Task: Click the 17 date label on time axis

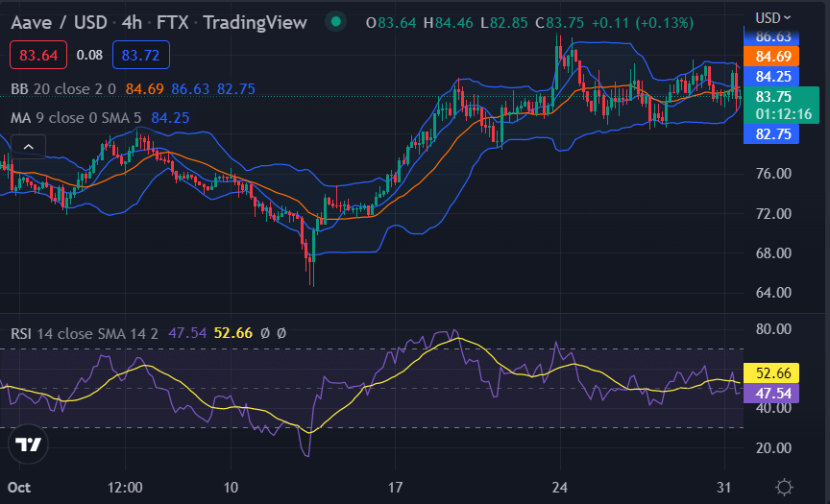Action: 395,487
